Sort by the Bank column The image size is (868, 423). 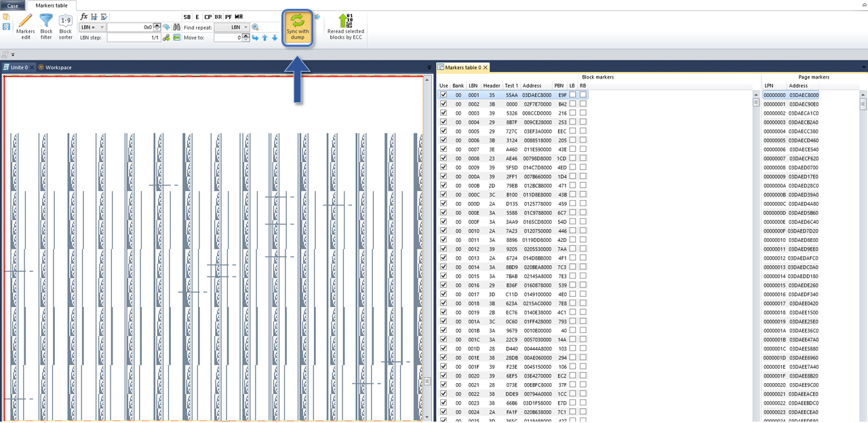click(x=458, y=86)
